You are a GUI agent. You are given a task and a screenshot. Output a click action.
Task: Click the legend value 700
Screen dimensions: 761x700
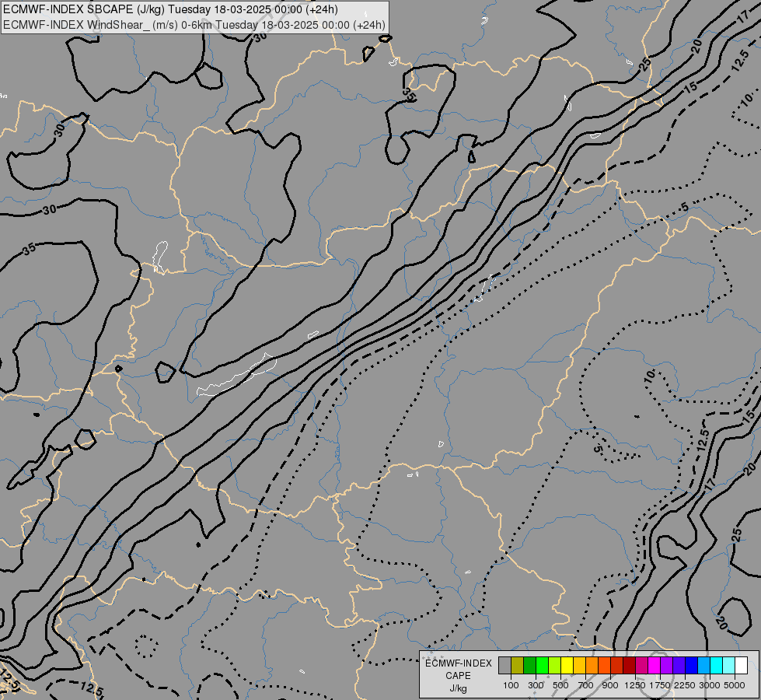(x=586, y=685)
